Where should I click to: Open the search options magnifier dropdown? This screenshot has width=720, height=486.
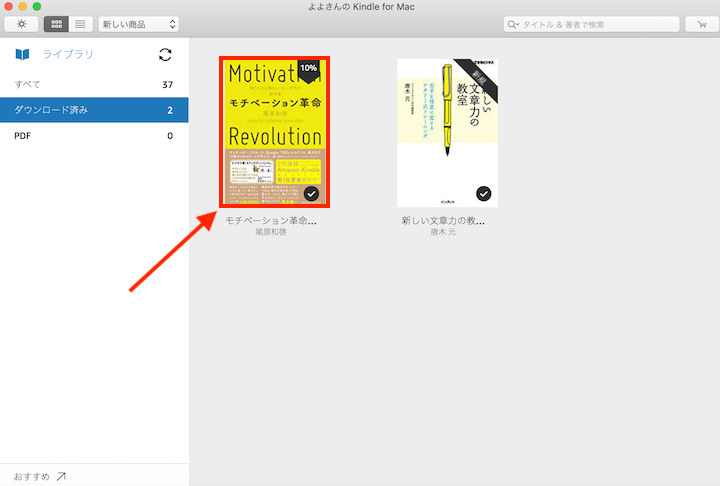[x=513, y=24]
